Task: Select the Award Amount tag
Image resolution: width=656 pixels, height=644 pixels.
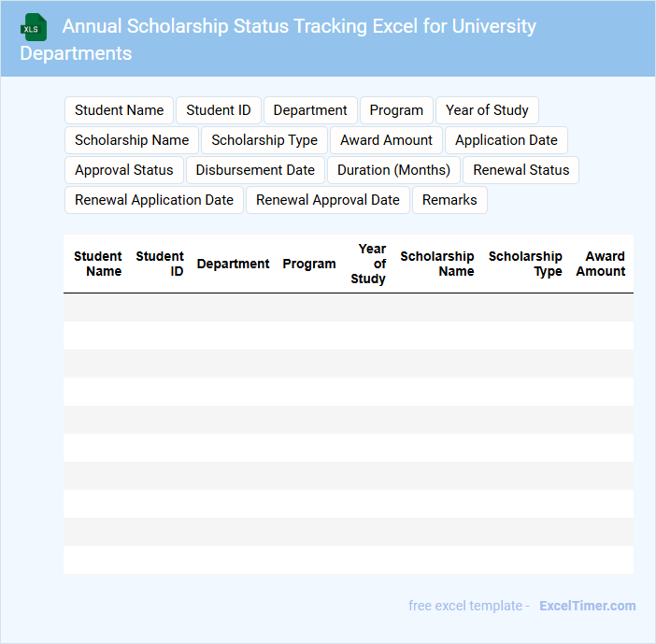Action: click(386, 140)
